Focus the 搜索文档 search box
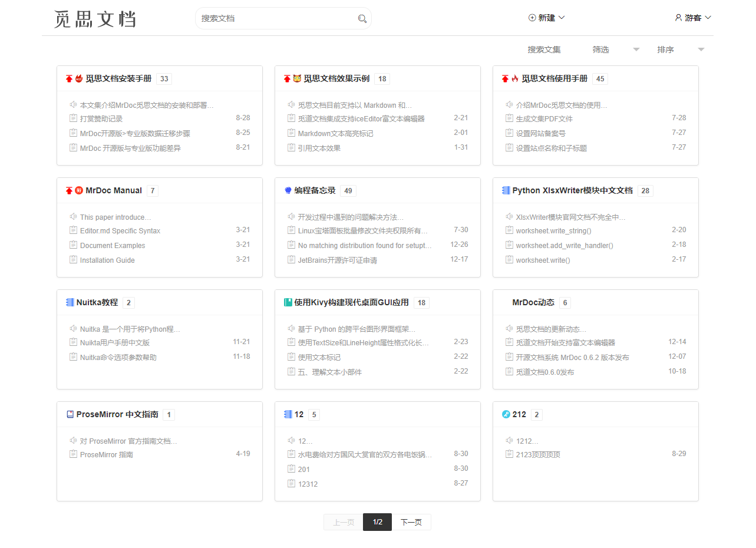The width and height of the screenshot is (756, 548). pyautogui.click(x=277, y=18)
